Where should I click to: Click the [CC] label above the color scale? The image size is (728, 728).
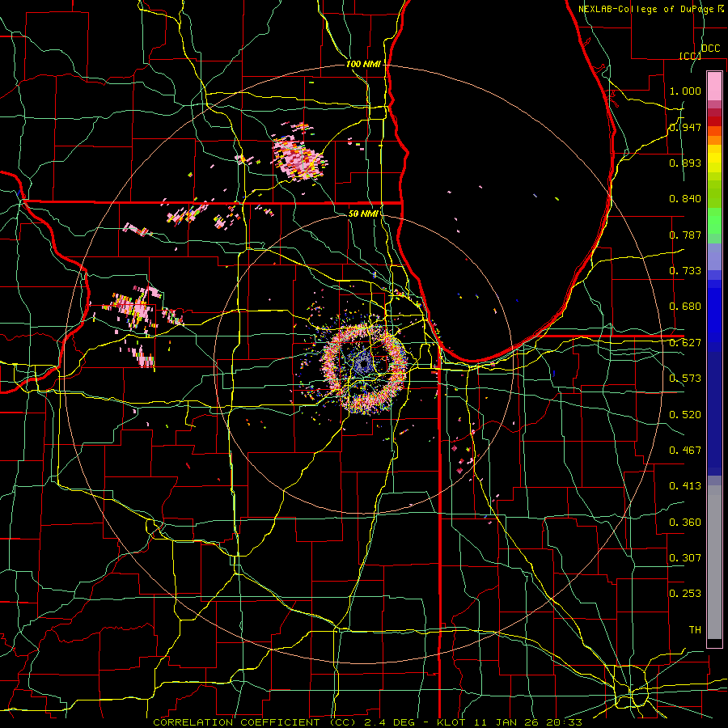[x=690, y=56]
